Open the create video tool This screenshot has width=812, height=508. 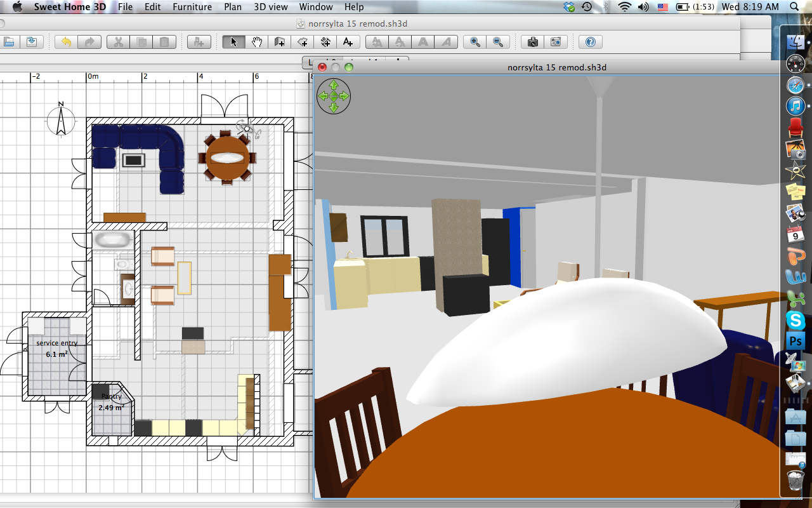[556, 42]
